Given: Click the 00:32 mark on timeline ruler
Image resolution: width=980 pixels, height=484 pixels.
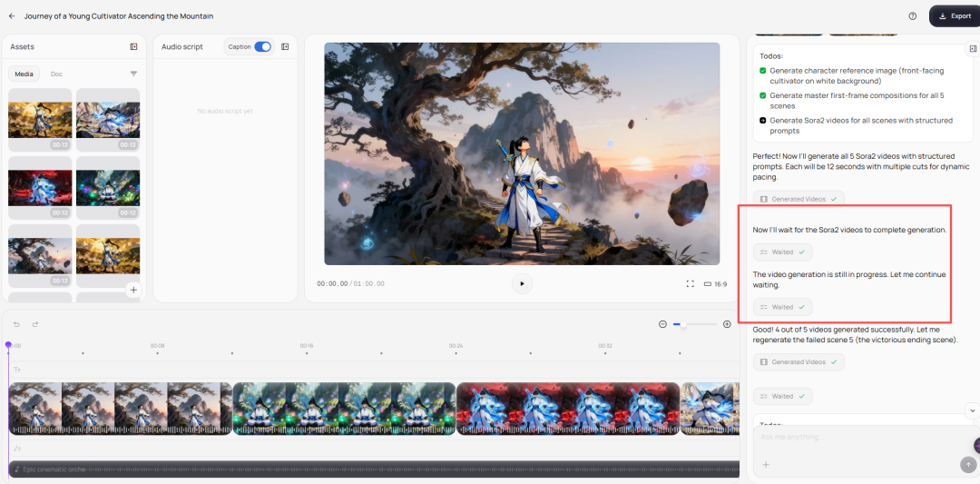Looking at the screenshot, I should 605,346.
